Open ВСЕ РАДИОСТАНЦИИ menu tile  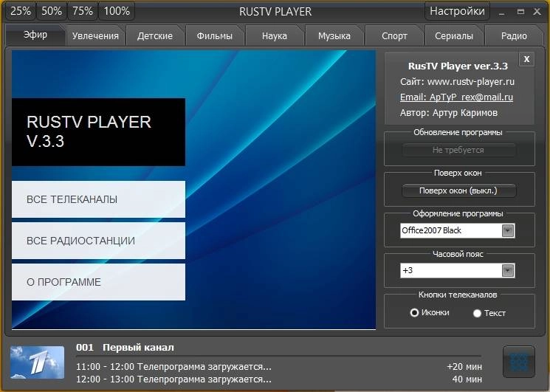point(98,241)
